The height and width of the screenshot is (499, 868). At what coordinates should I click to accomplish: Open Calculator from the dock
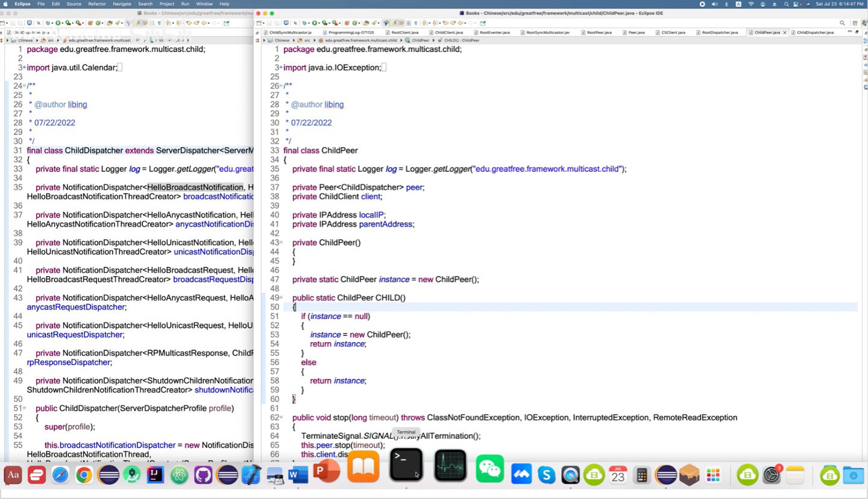pos(642,475)
